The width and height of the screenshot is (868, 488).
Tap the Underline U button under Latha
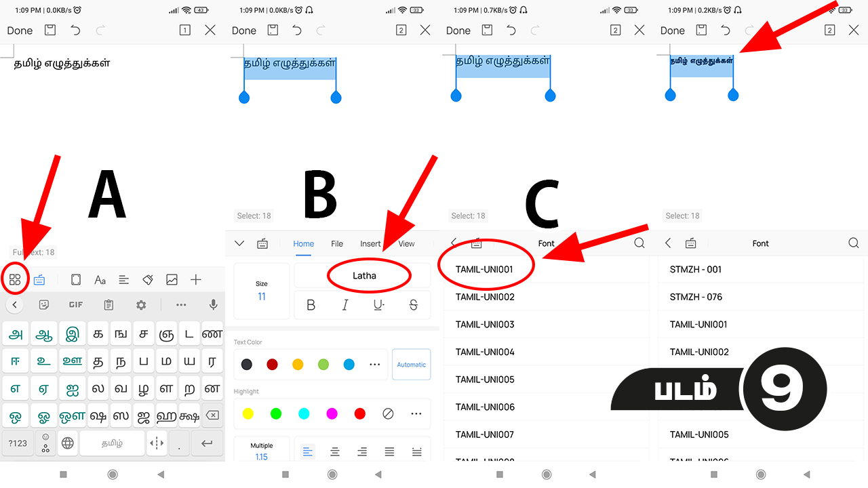click(x=379, y=305)
